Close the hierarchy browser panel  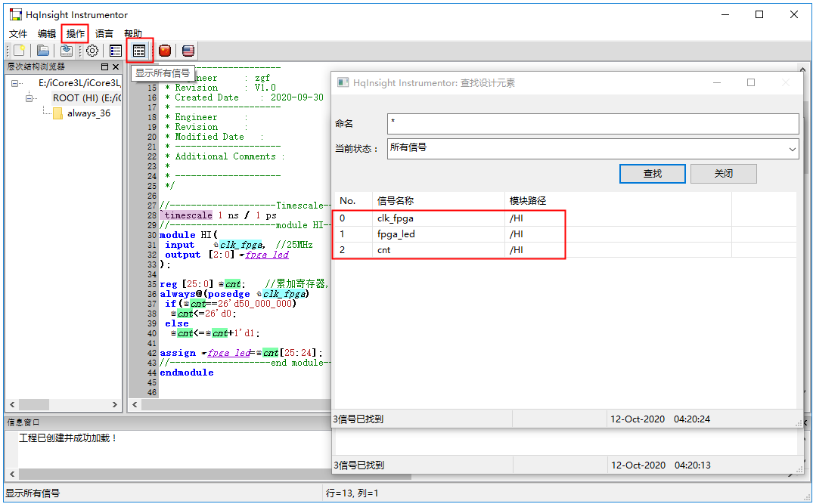pos(116,67)
